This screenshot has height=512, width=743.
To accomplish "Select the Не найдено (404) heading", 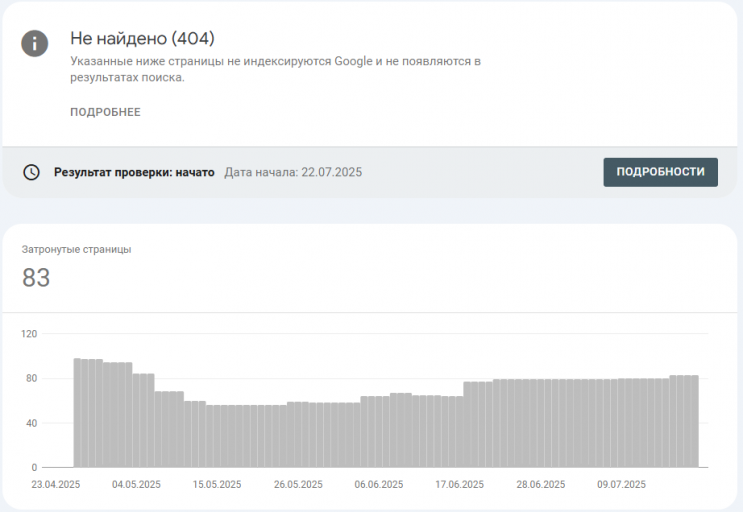I will pos(142,38).
